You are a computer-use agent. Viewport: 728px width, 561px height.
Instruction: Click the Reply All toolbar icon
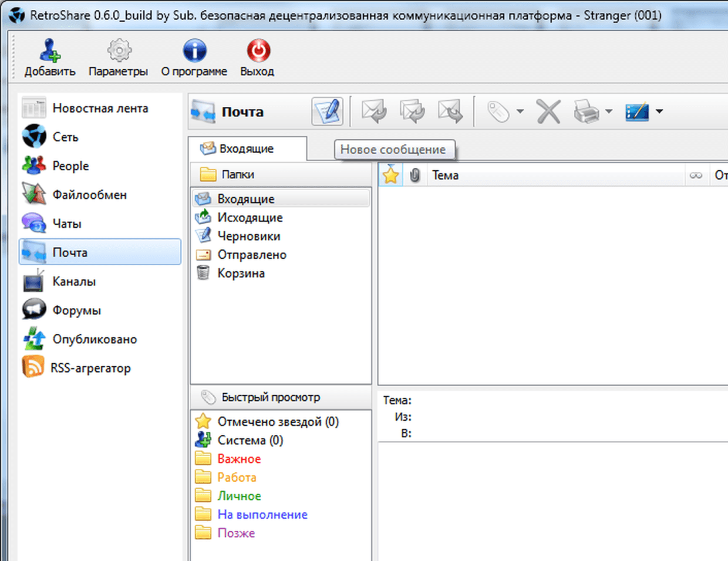(412, 111)
